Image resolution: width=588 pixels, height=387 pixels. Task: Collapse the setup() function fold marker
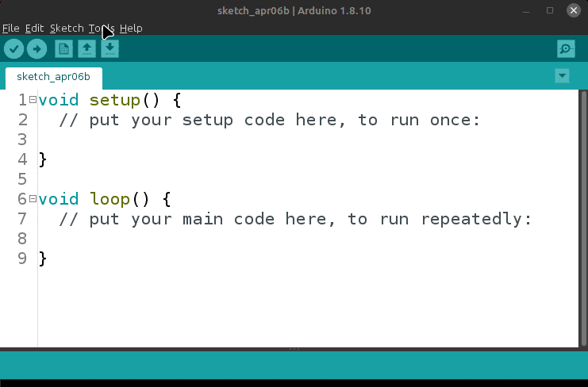[33, 100]
